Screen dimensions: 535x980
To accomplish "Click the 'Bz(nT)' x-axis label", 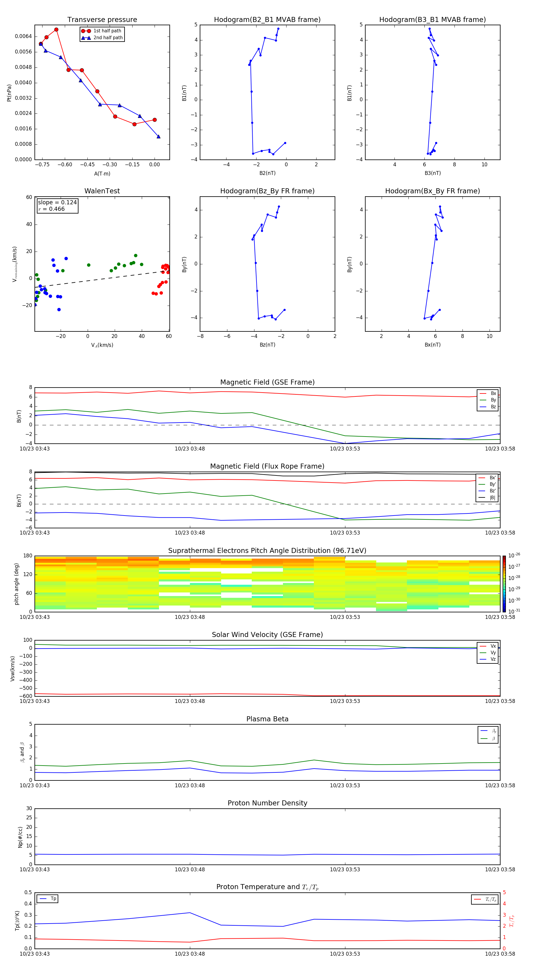I will click(x=267, y=345).
